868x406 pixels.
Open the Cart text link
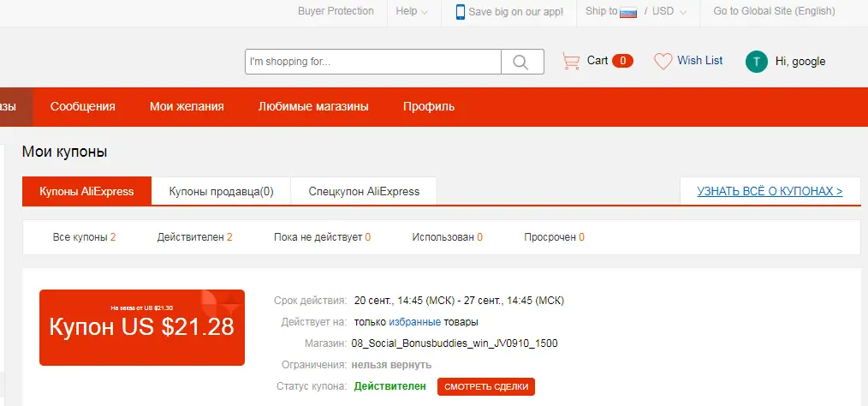click(597, 60)
